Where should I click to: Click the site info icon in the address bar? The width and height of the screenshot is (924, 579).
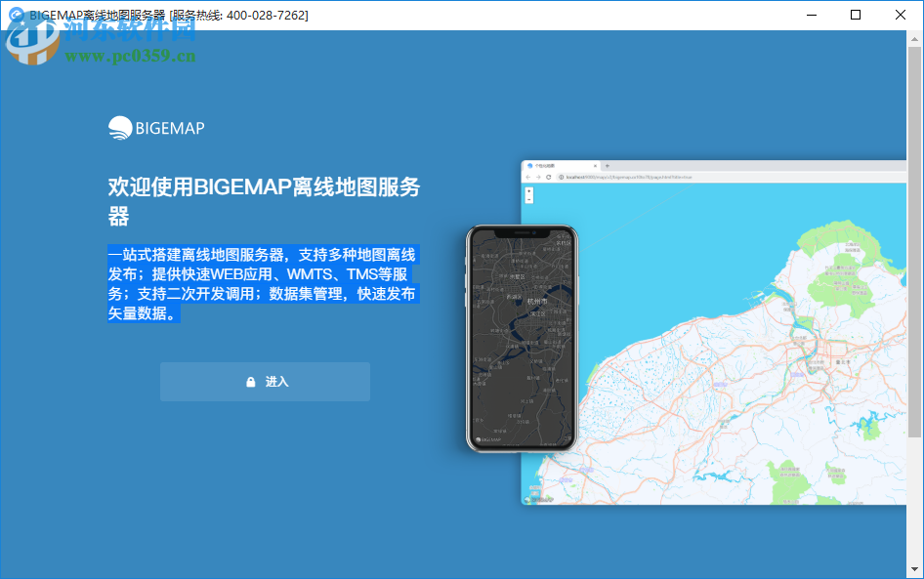point(560,175)
